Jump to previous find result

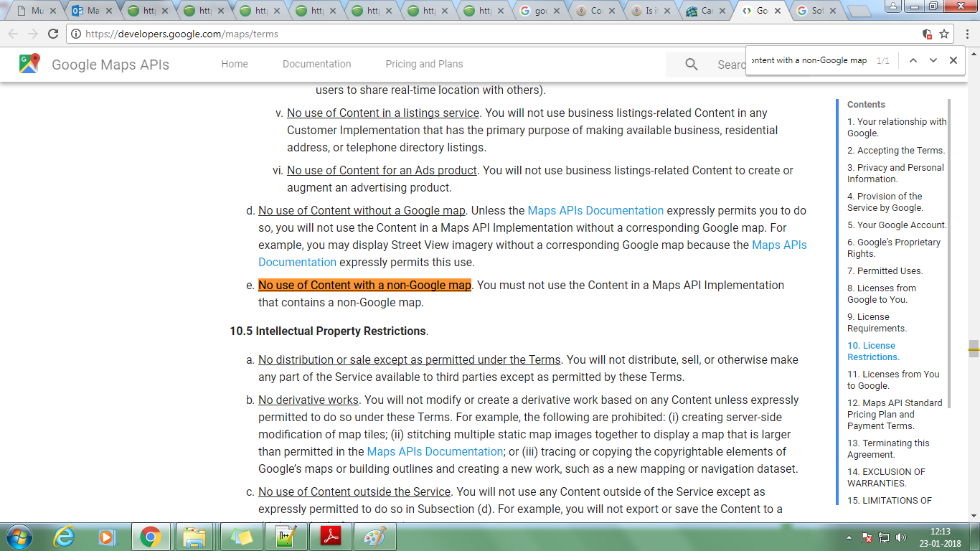[913, 60]
